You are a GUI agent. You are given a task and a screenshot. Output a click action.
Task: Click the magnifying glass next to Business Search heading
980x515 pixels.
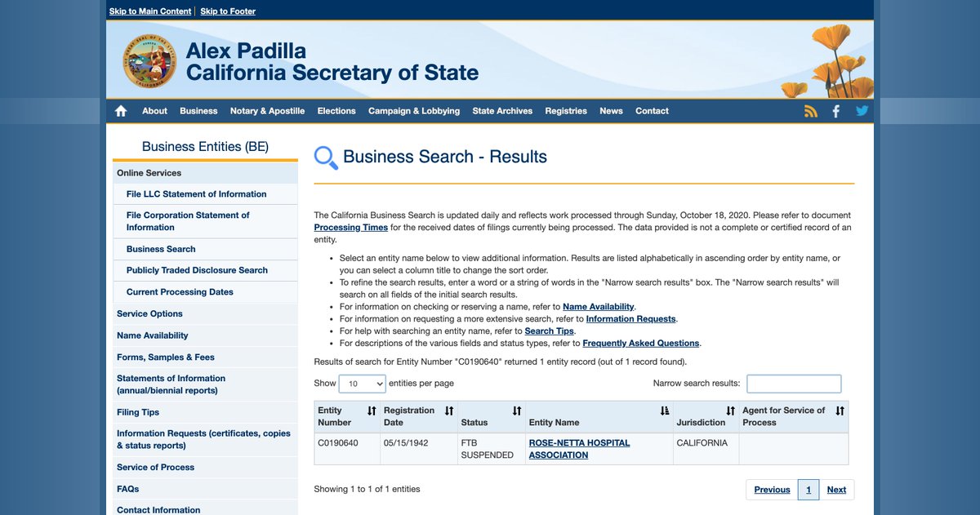click(x=324, y=157)
